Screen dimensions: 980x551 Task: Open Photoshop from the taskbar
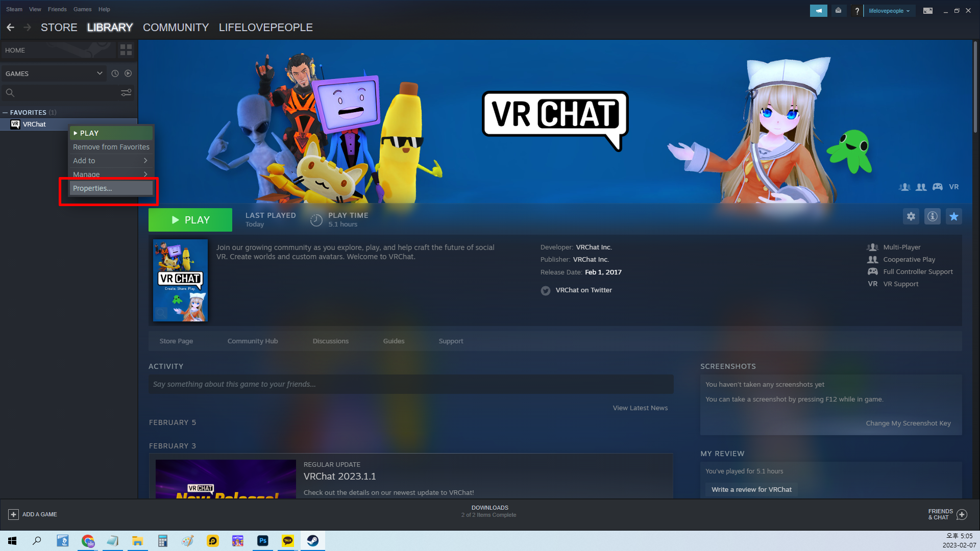tap(263, 541)
